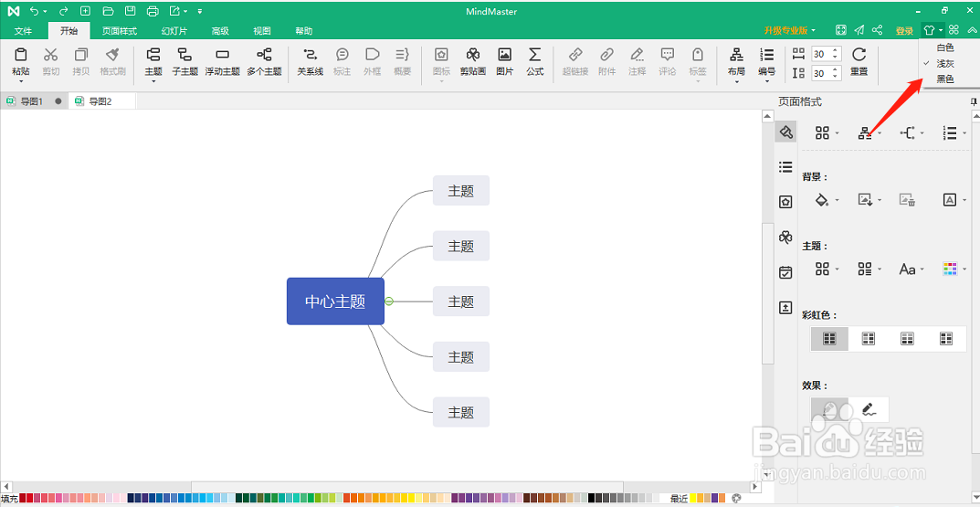This screenshot has height=507, width=980.
Task: Click the 重置 reset icon
Action: tap(859, 62)
